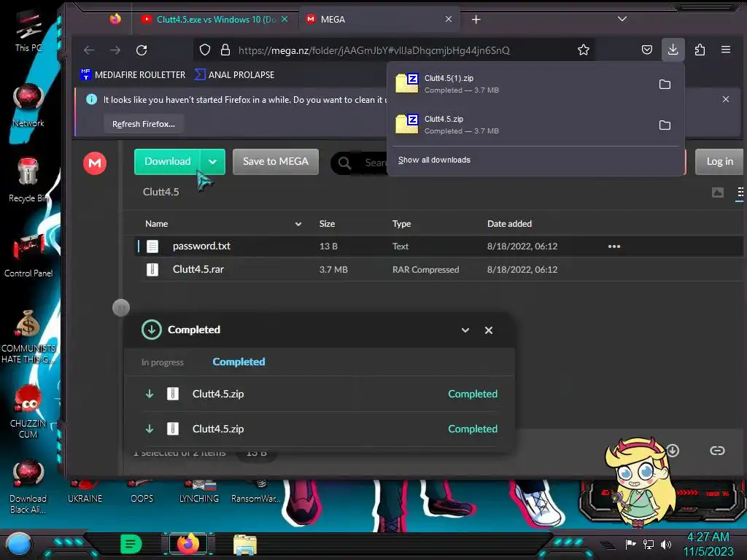The height and width of the screenshot is (560, 747).
Task: Click the system tray clock
Action: pyautogui.click(x=708, y=544)
